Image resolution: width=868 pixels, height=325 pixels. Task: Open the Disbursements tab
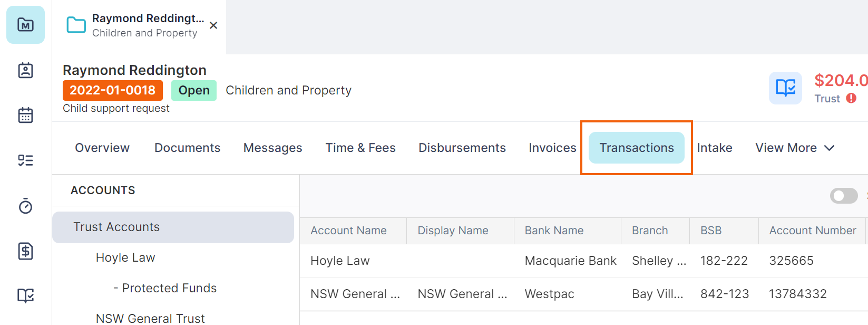point(462,148)
